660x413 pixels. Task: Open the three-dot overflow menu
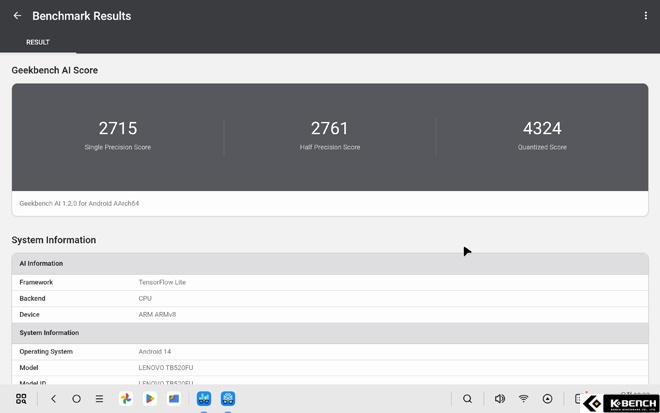point(645,16)
